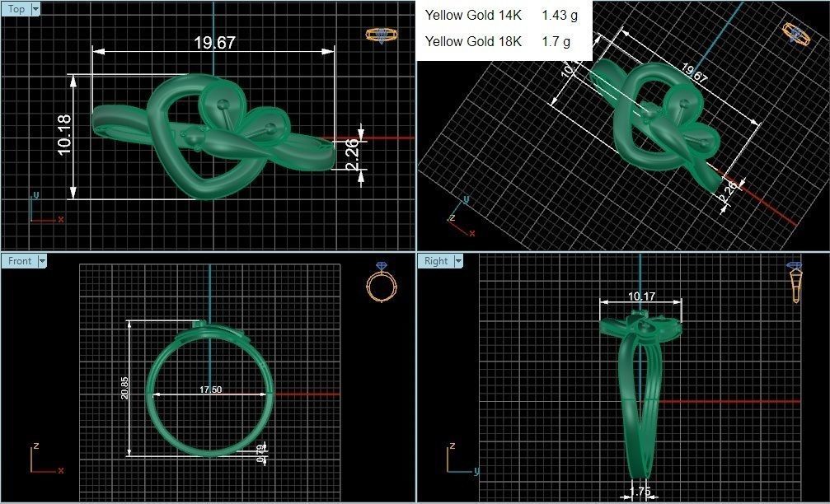Open the Right viewport dropdown arrow
The image size is (830, 504).
[458, 261]
